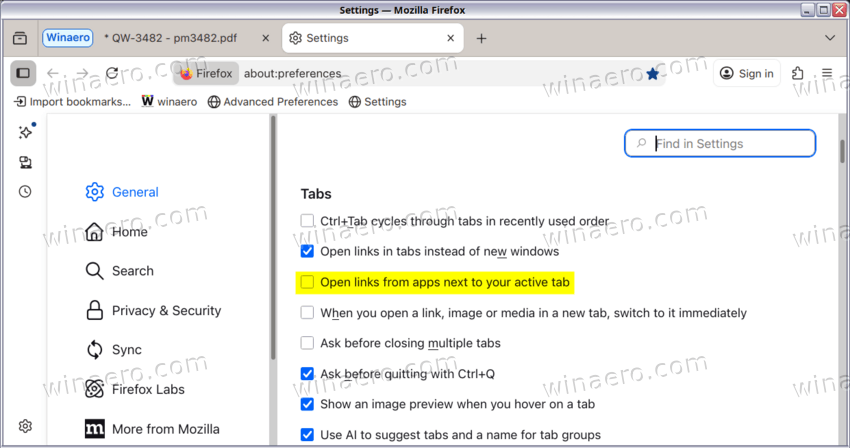Uncheck Open links in tabs instead of new windows
This screenshot has height=448, width=850.
coord(307,251)
